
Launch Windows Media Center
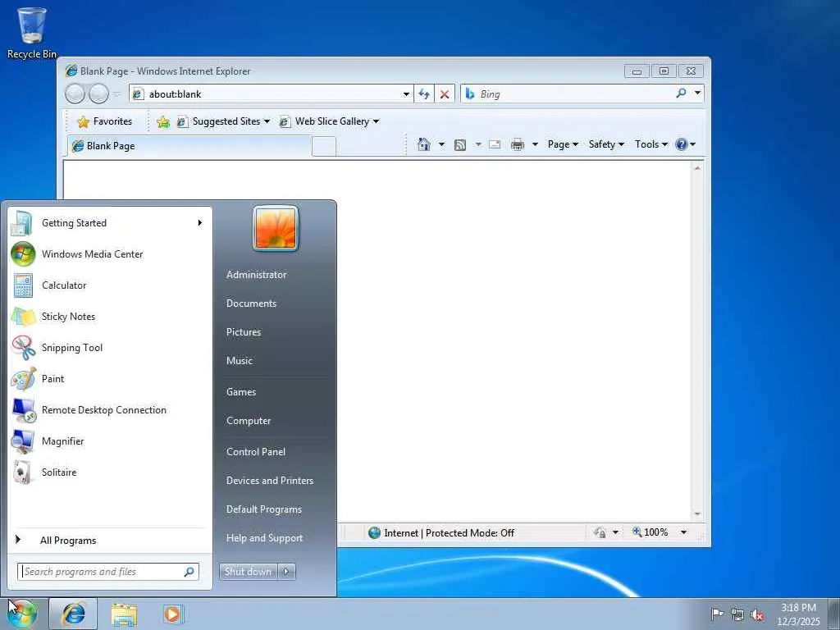(x=110, y=254)
